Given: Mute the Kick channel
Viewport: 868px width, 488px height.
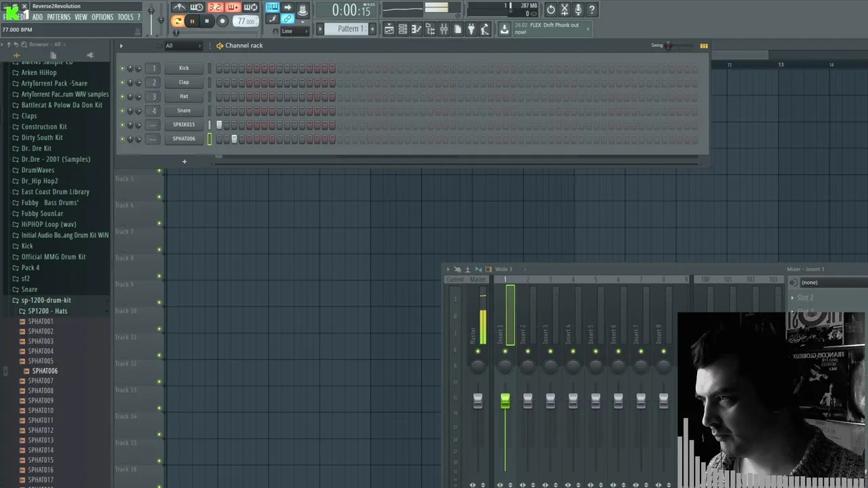Looking at the screenshot, I should [122, 68].
